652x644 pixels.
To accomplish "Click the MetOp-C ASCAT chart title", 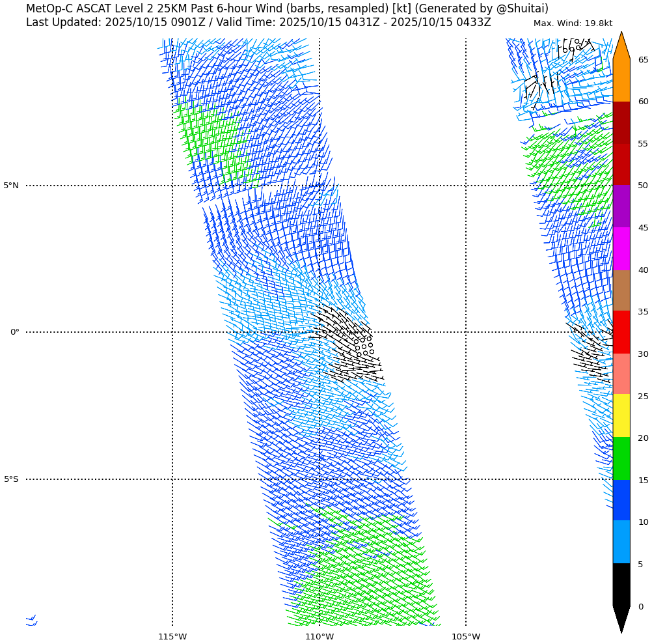I will coord(287,8).
